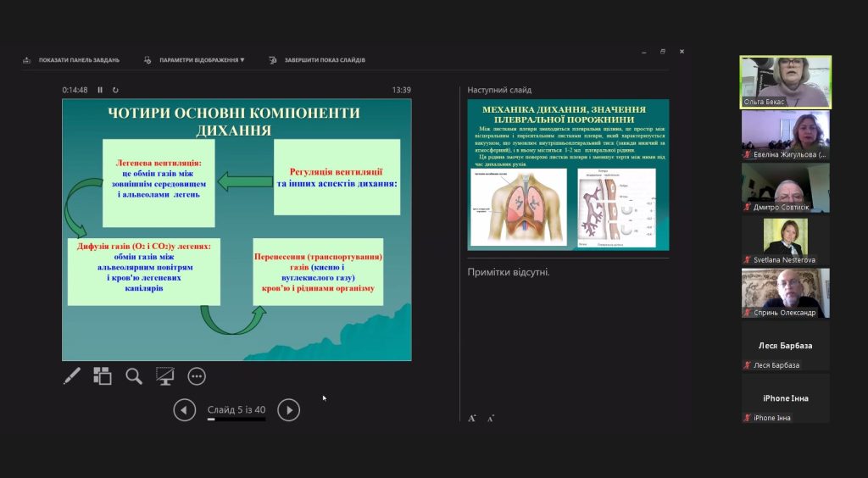
Task: Click the black out slideshow screen icon
Action: click(x=165, y=376)
